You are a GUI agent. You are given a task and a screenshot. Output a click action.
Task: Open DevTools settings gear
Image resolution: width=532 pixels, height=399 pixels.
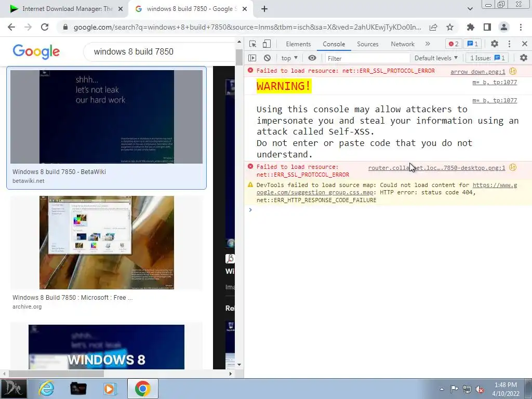tap(495, 44)
